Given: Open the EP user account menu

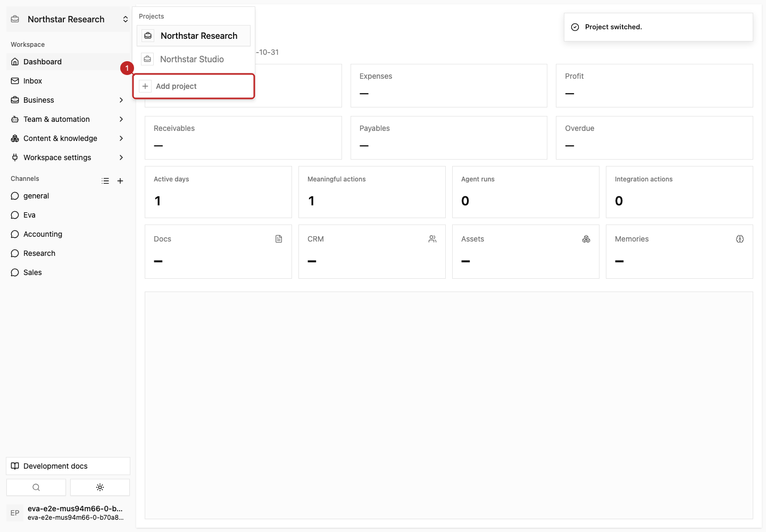Looking at the screenshot, I should point(68,513).
